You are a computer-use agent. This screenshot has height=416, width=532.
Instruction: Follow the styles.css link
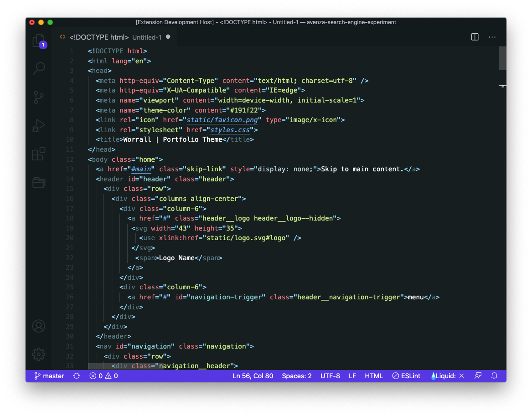230,130
